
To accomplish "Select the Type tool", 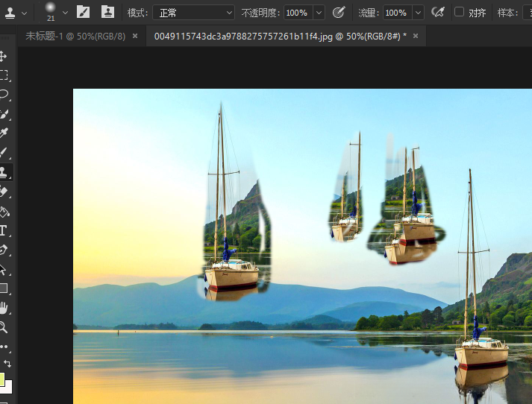I will (x=4, y=230).
